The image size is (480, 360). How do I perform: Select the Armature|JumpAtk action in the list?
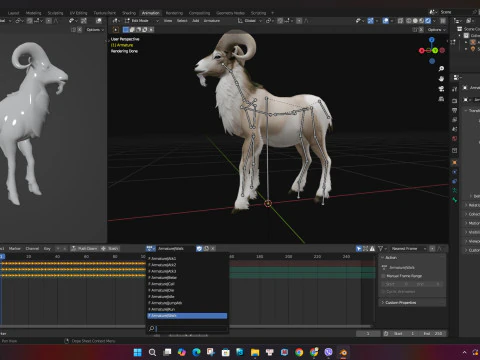[187, 303]
